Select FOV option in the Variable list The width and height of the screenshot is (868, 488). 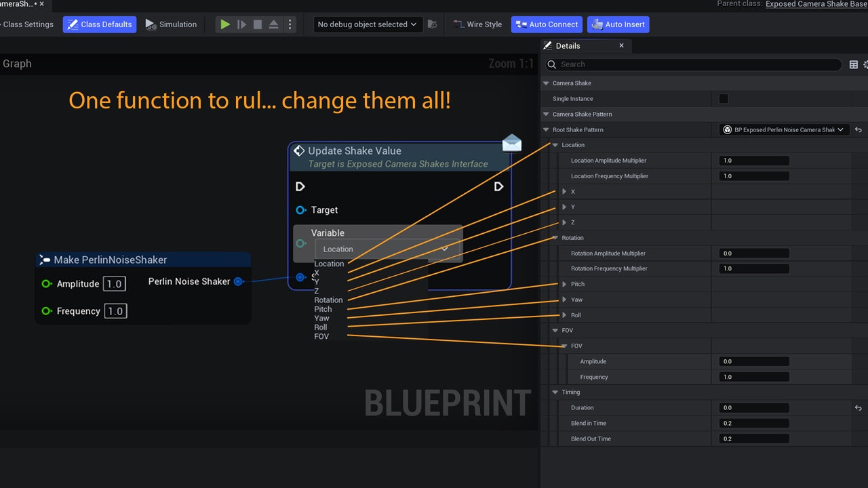point(321,337)
